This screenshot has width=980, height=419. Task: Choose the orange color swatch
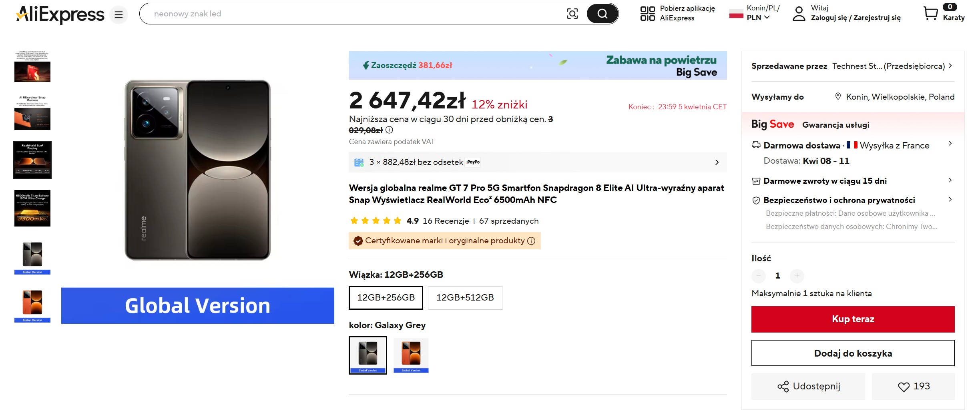(411, 355)
